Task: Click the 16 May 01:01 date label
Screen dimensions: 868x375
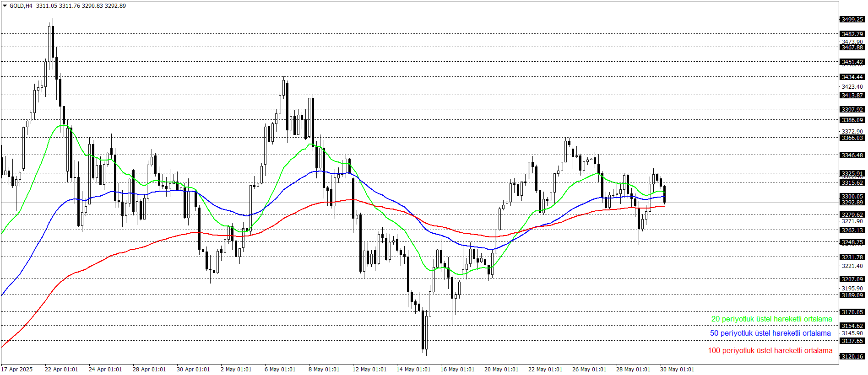Action: [457, 370]
